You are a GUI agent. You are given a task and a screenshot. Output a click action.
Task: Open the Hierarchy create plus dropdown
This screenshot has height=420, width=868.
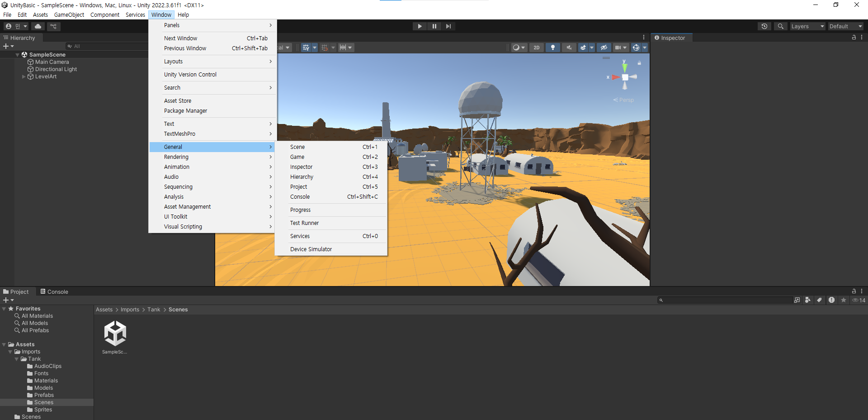9,46
